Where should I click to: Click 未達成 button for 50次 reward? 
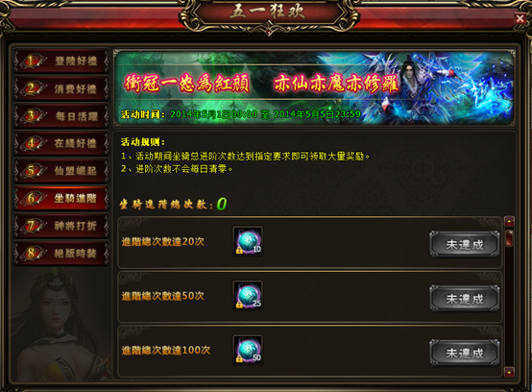coord(465,299)
